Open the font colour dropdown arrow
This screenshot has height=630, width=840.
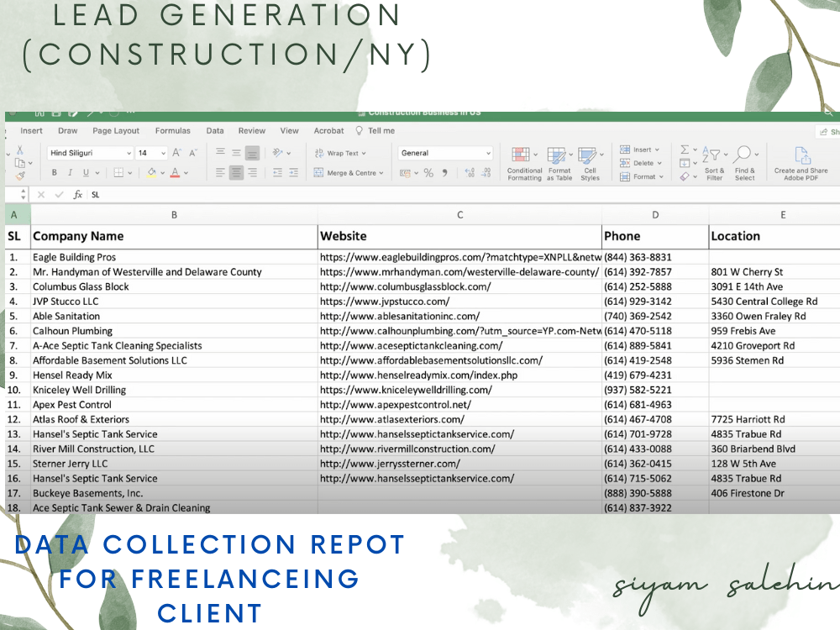[186, 173]
